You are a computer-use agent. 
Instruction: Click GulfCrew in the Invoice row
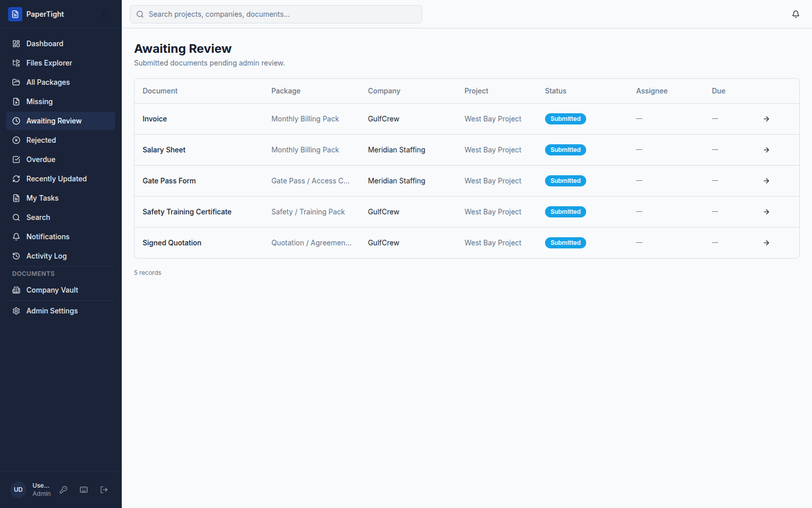(x=384, y=119)
